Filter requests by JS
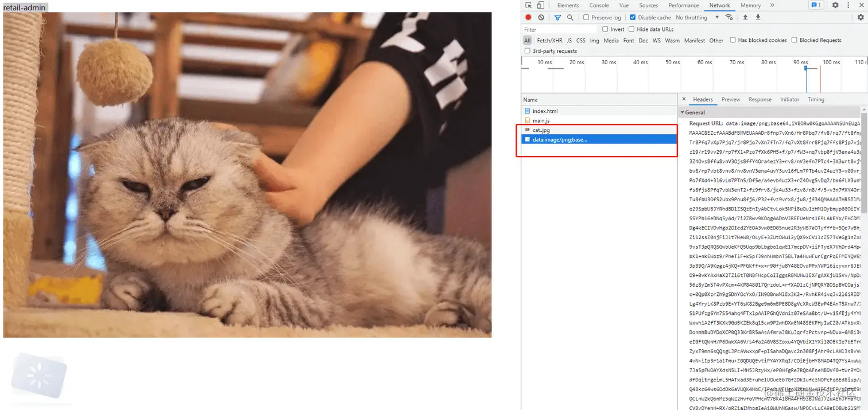 (x=569, y=40)
